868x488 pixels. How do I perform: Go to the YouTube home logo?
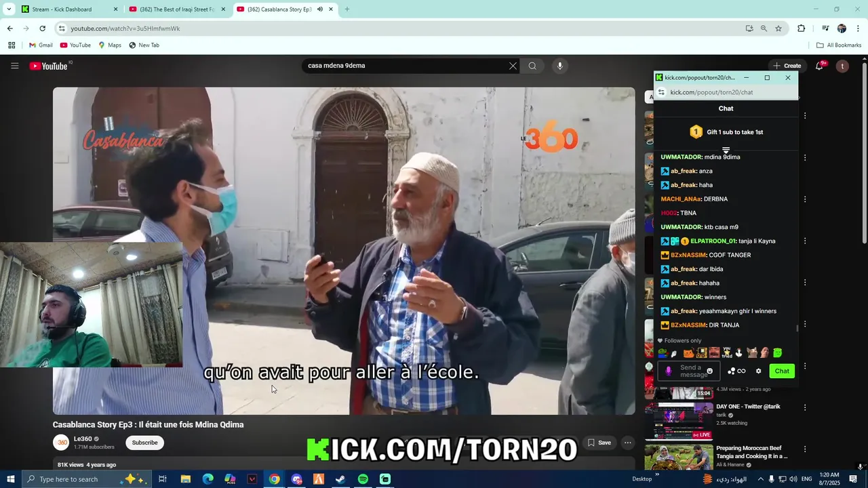[x=49, y=66]
